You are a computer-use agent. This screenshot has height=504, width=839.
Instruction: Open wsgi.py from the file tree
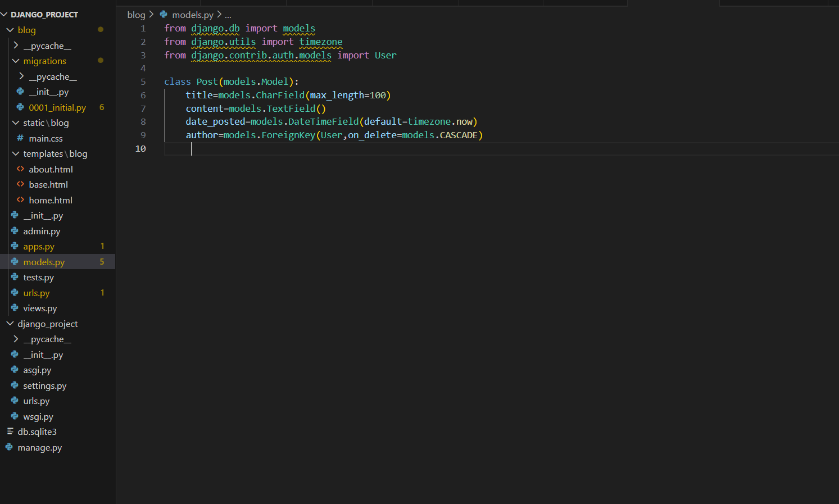click(38, 416)
